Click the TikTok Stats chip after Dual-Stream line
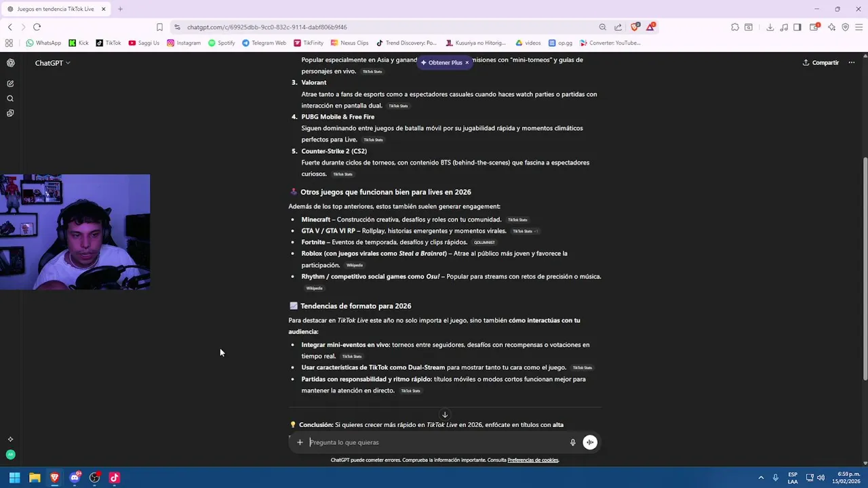Image resolution: width=868 pixels, height=488 pixels. [x=582, y=367]
